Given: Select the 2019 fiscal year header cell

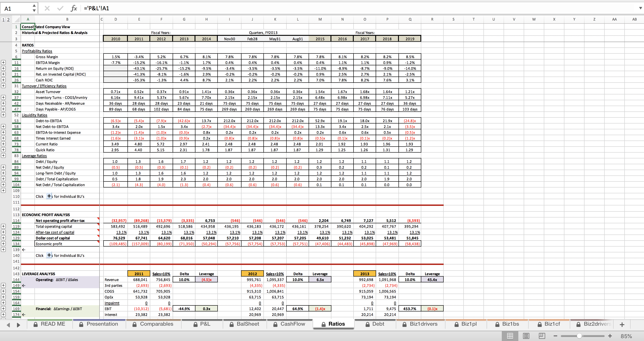Looking at the screenshot, I should click(410, 39).
